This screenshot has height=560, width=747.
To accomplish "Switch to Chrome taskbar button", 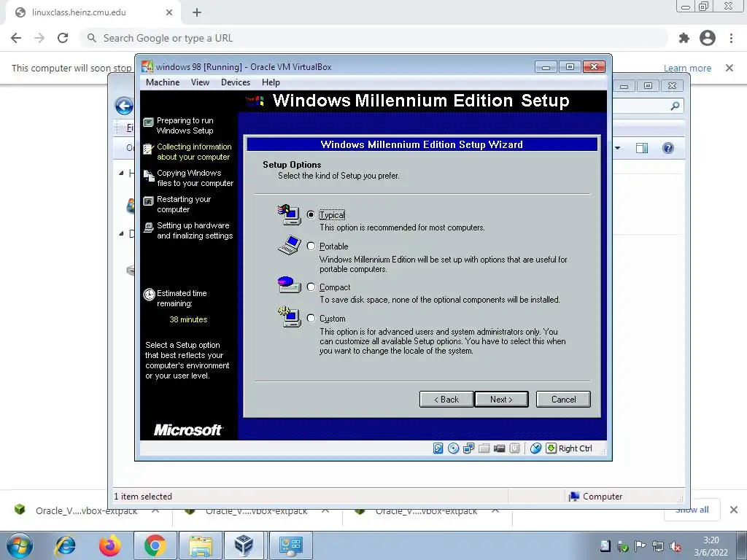I will 155,545.
